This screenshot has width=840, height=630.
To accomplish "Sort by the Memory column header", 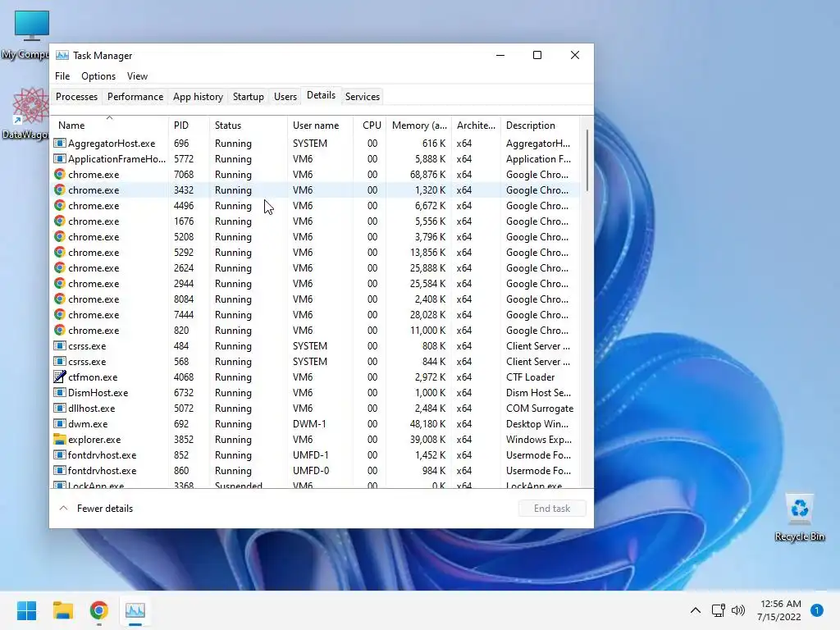I will [x=419, y=125].
